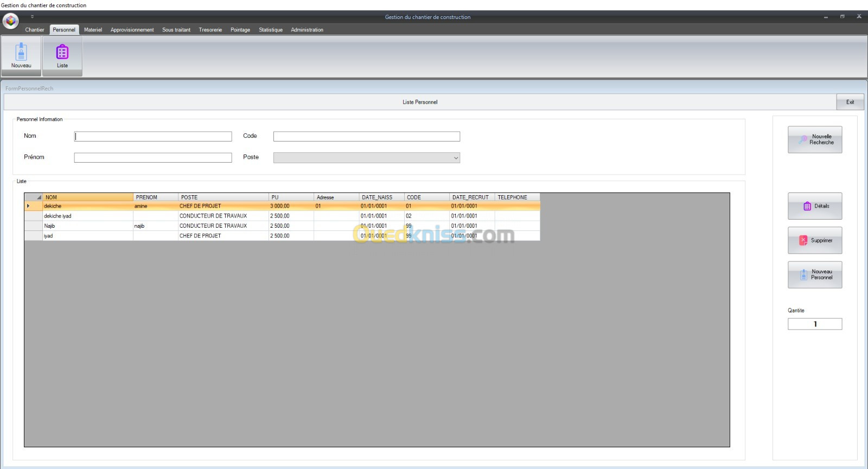Sort by the PU column header
The image size is (868, 469).
click(291, 197)
